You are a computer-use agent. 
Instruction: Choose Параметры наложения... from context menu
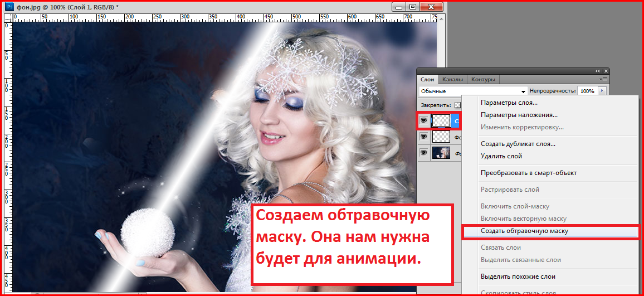pyautogui.click(x=519, y=115)
